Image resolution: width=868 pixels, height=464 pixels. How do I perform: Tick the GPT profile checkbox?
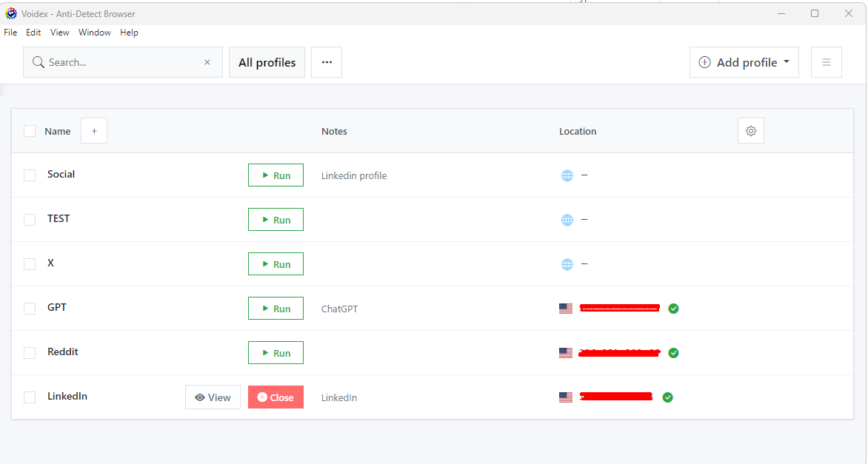pyautogui.click(x=30, y=308)
